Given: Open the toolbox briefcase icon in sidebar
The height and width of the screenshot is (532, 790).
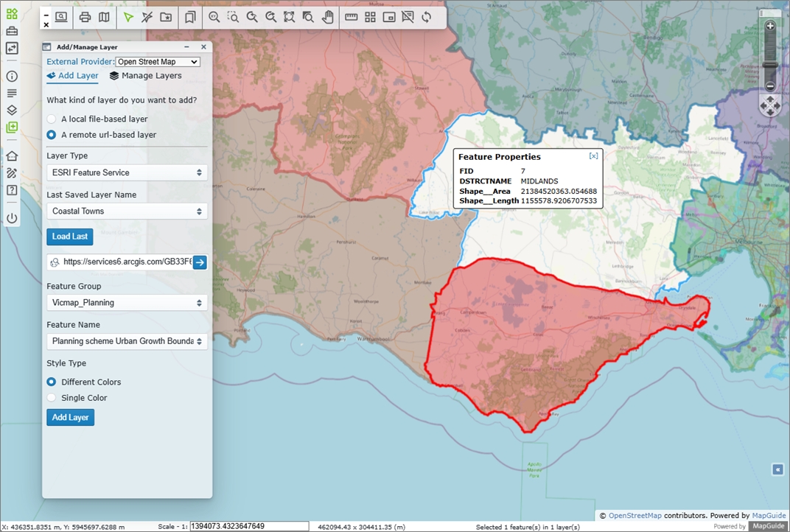Looking at the screenshot, I should pos(12,31).
